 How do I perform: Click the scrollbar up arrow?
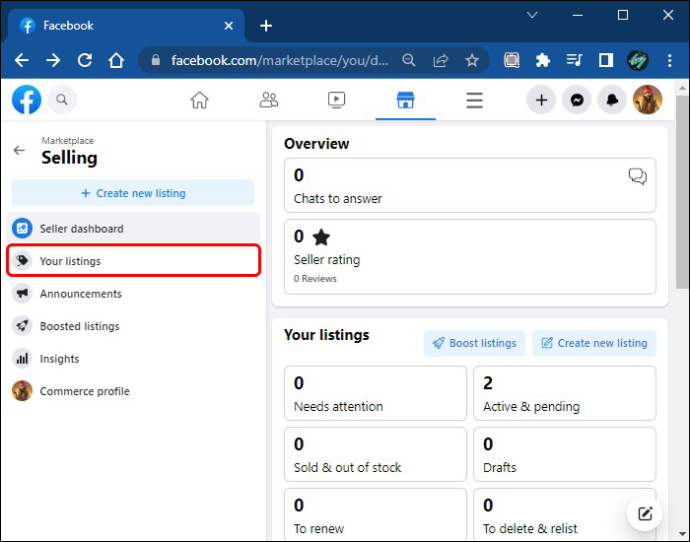[682, 88]
